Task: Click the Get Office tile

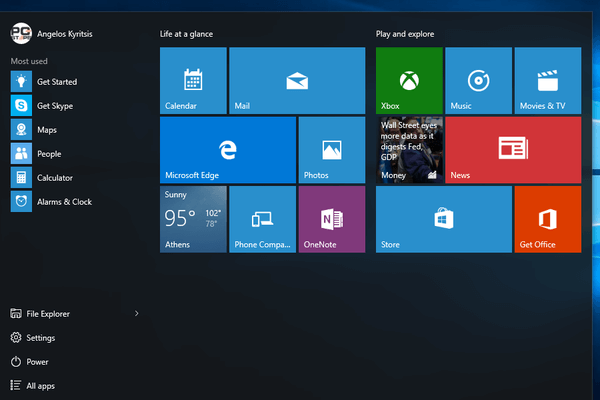Action: pos(548,219)
